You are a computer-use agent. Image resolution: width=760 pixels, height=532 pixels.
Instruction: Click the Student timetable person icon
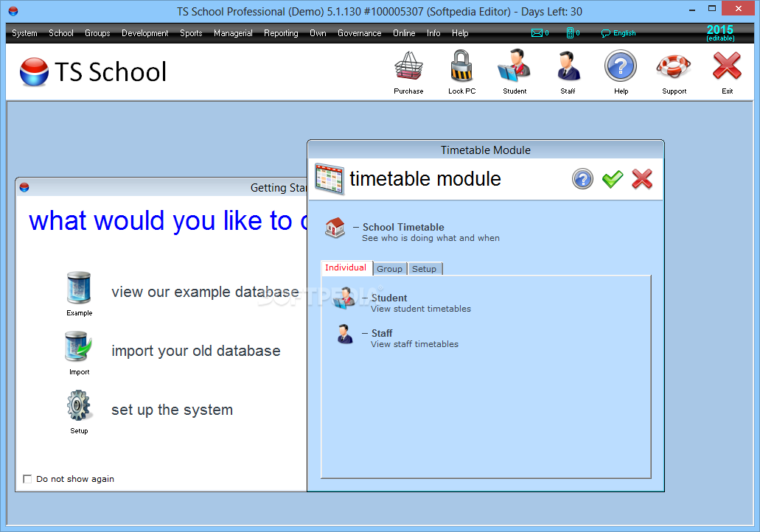pyautogui.click(x=344, y=298)
